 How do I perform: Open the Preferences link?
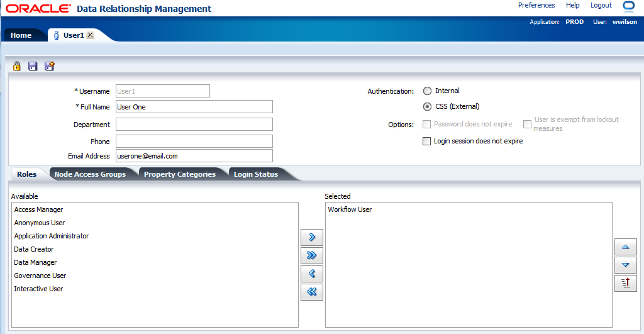point(536,5)
